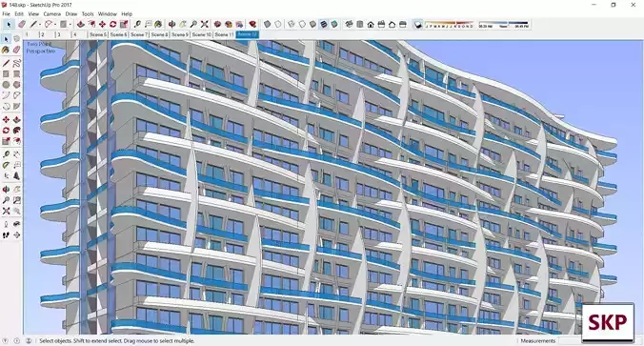This screenshot has height=346, width=644.
Task: Switch to the Scene 9 tab
Action: pyautogui.click(x=180, y=34)
